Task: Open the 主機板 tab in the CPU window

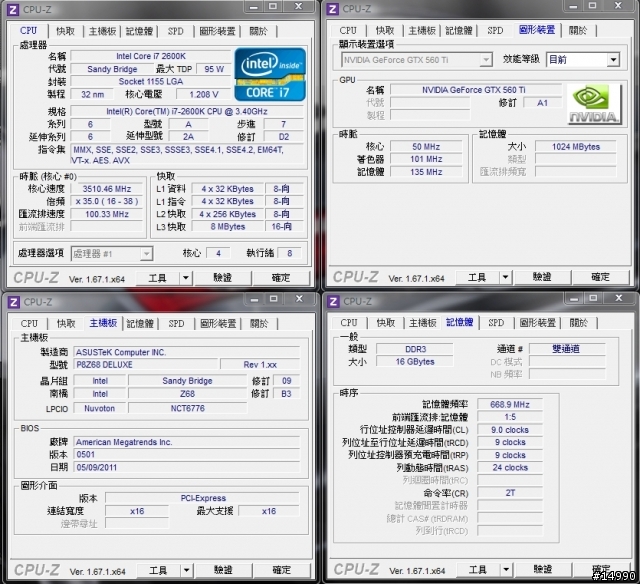Action: 102,31
